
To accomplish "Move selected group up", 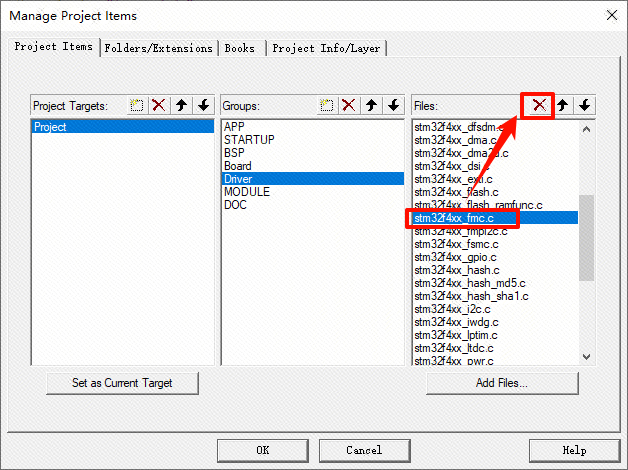I will tap(371, 105).
